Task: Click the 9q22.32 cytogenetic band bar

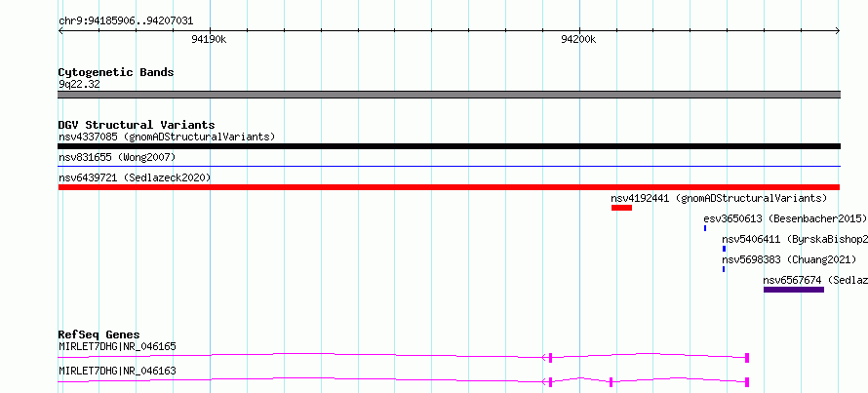Action: 449,95
